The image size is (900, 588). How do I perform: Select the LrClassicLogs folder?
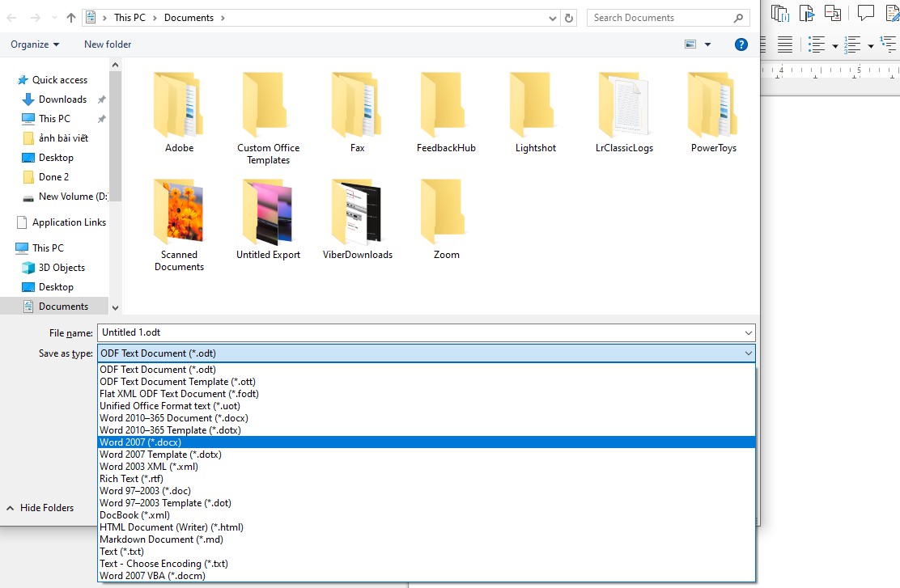point(624,112)
